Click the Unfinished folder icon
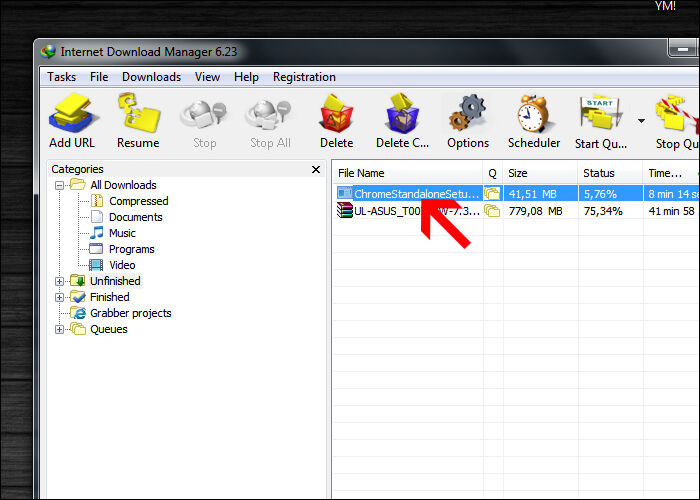 pos(78,281)
